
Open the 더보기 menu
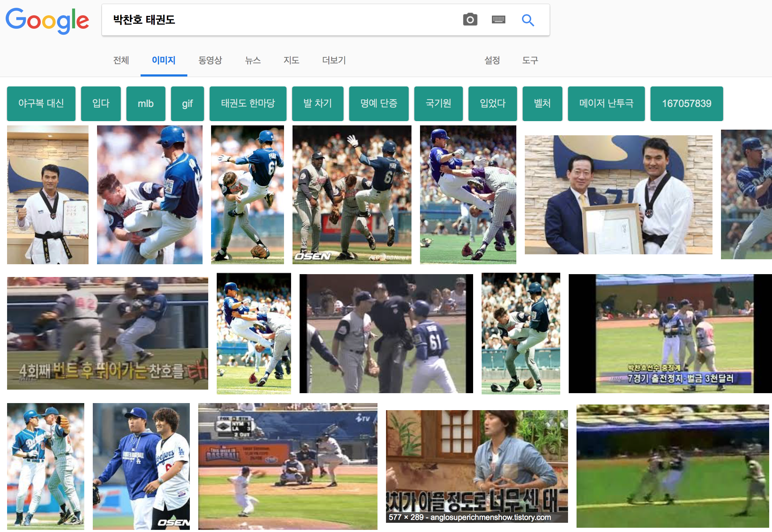tap(334, 60)
